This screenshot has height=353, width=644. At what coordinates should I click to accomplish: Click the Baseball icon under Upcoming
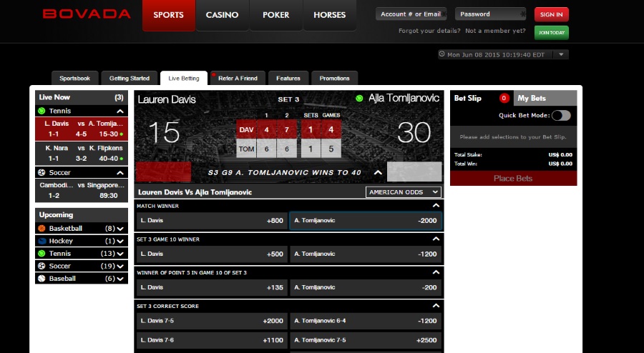click(42, 279)
